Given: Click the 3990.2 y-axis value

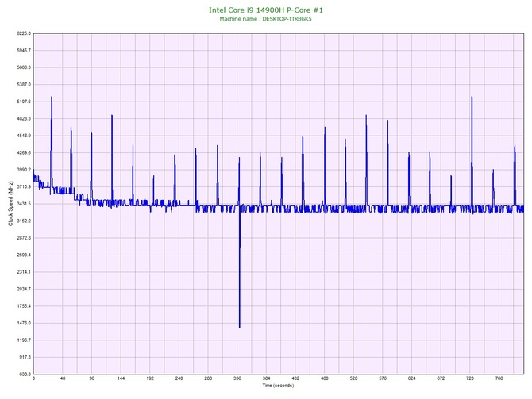Looking at the screenshot, I should [x=24, y=170].
